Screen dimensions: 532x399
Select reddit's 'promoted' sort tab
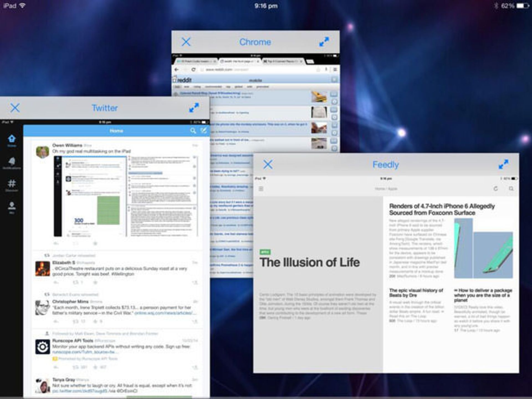point(262,87)
